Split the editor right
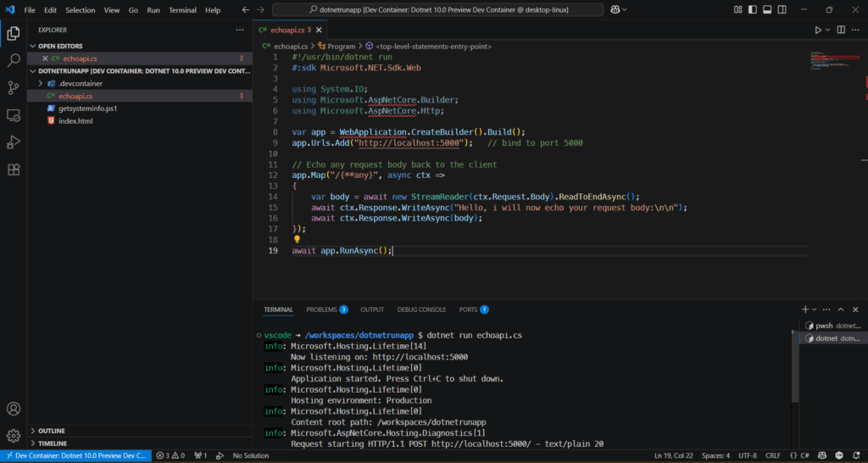The image size is (868, 463). (841, 30)
